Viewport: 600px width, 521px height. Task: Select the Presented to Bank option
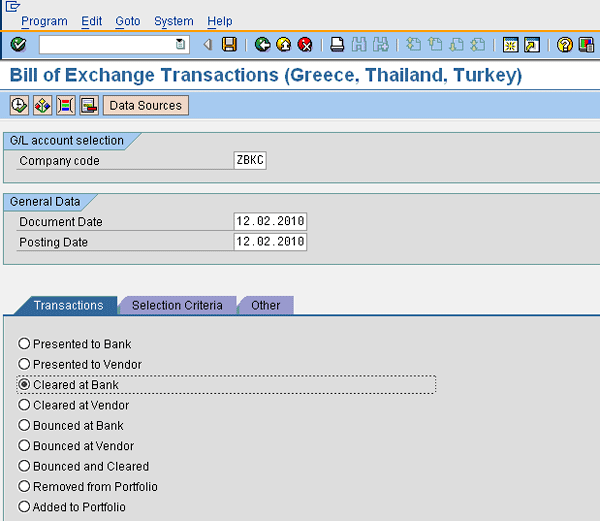click(x=24, y=344)
